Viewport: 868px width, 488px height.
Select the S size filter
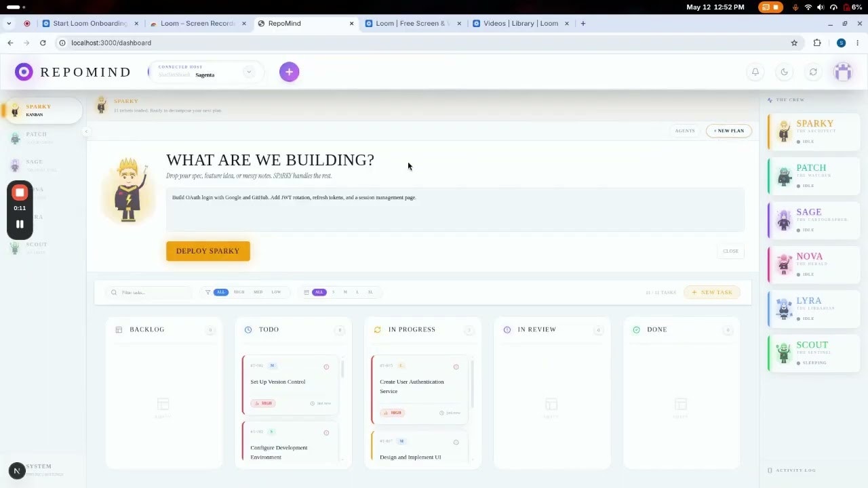click(x=333, y=292)
